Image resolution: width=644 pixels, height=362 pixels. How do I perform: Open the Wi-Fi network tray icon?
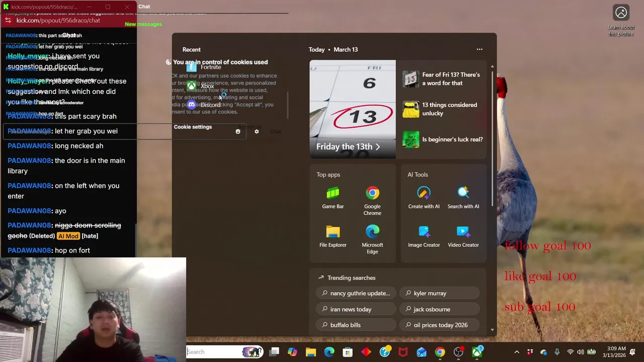point(570,352)
